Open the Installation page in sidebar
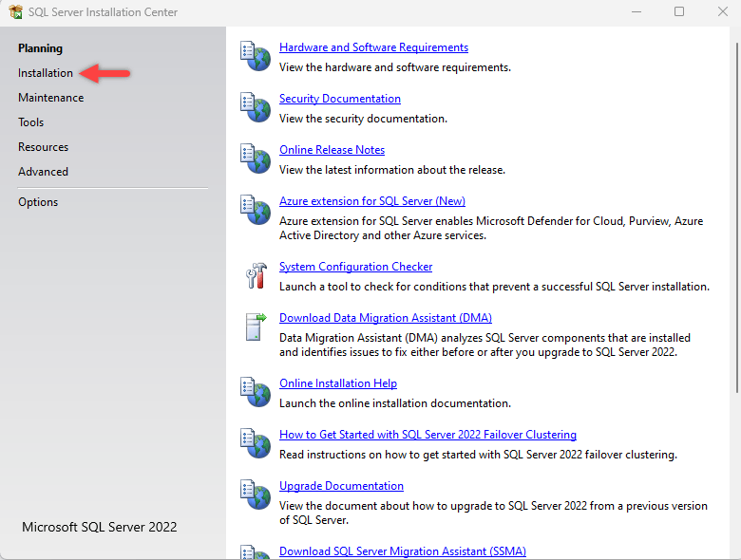This screenshot has width=741, height=560. coord(46,73)
